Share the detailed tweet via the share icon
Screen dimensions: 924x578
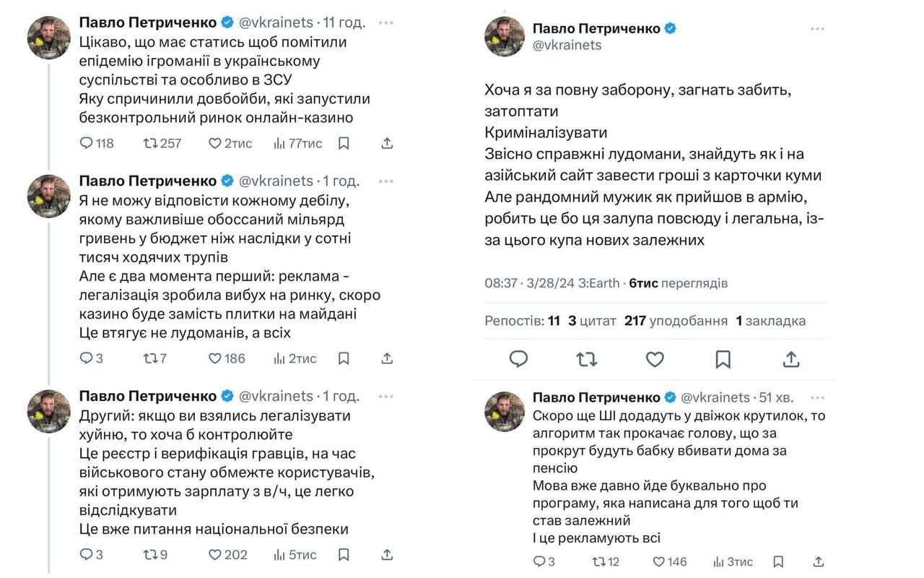tap(791, 359)
